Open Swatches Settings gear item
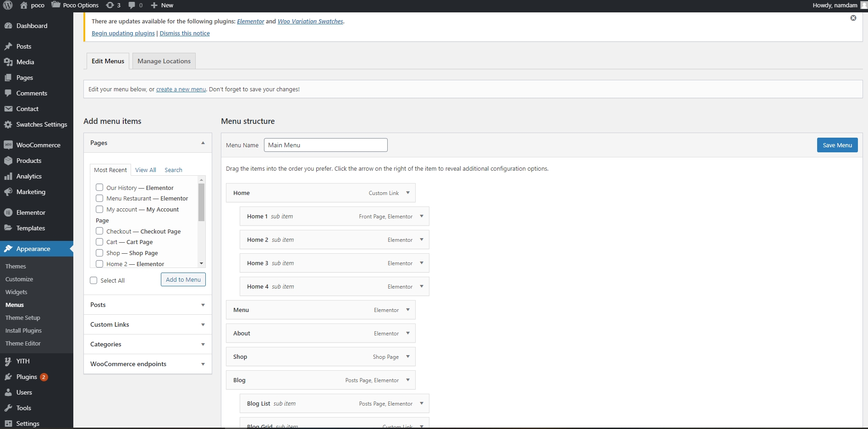Screen dimensions: 868x429 [41, 124]
